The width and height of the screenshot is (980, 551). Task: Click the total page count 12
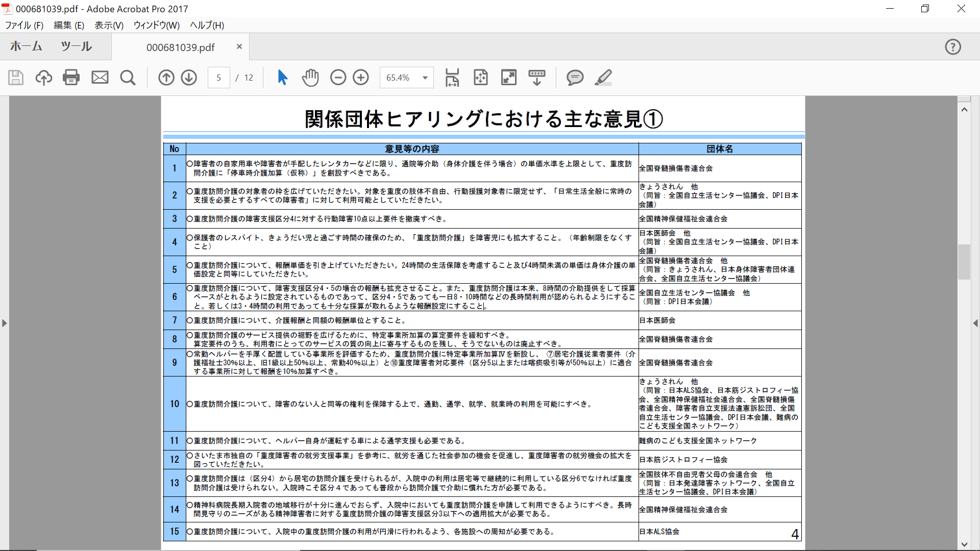(249, 78)
